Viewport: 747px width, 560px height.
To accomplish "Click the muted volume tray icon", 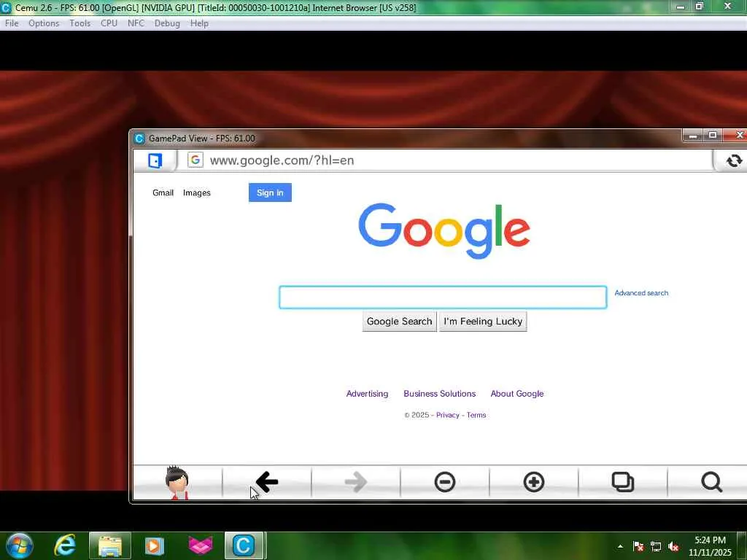I will point(673,546).
